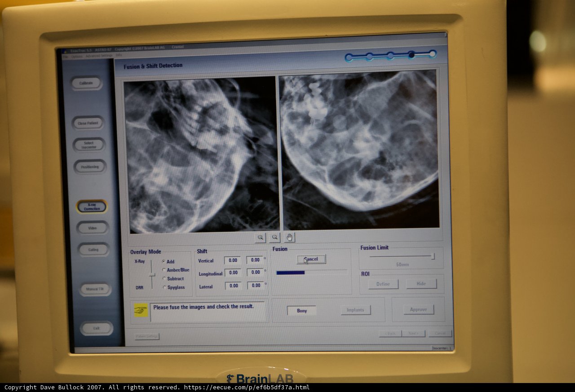Image resolution: width=575 pixels, height=392 pixels.
Task: Click the Vertical shift millimeter field
Action: point(233,260)
